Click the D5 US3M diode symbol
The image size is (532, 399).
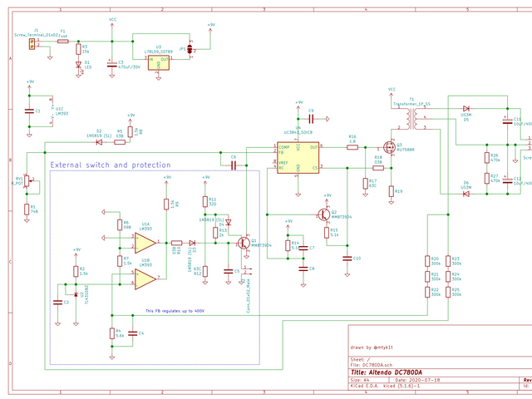coord(466,109)
